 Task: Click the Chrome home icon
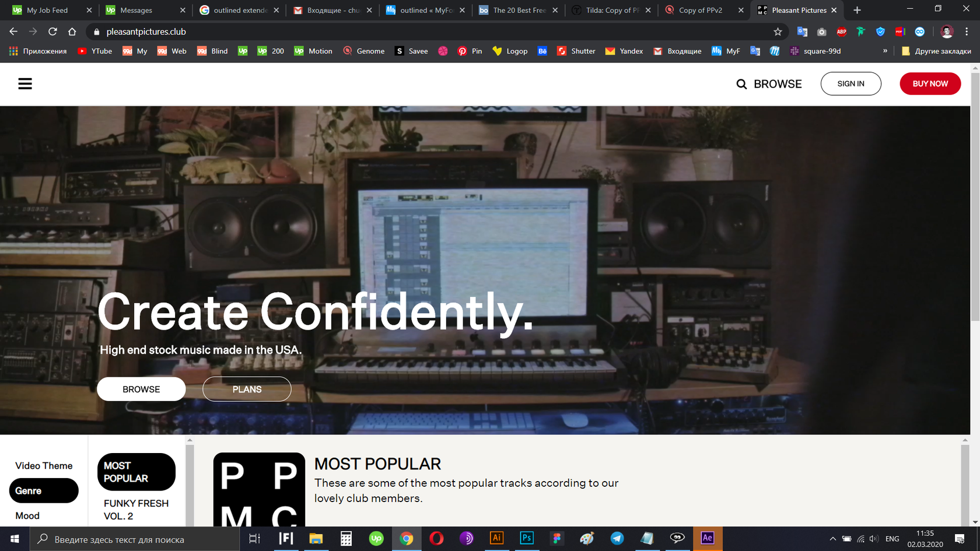[x=72, y=32]
